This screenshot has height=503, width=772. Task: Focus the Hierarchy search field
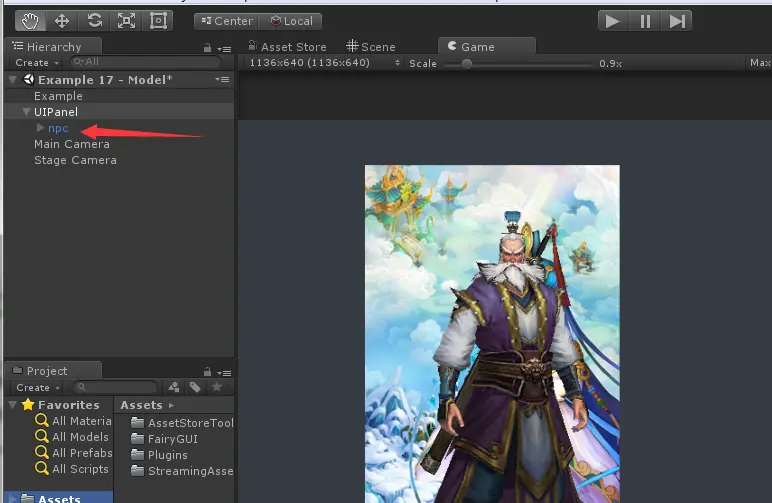[x=146, y=62]
